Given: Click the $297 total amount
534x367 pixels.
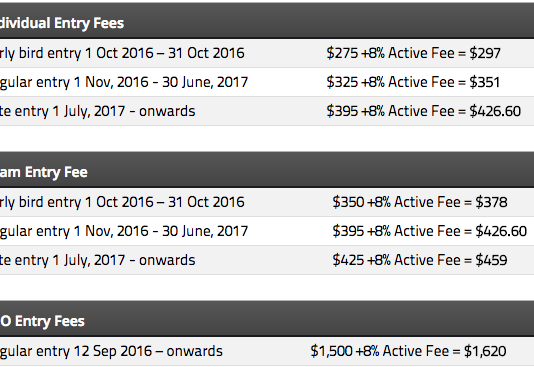Looking at the screenshot, I should click(x=485, y=53).
